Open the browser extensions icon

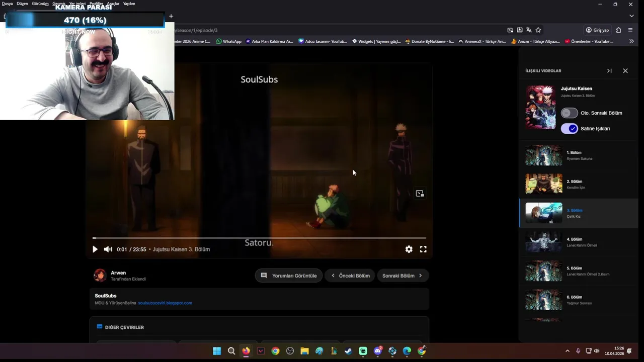click(x=619, y=30)
